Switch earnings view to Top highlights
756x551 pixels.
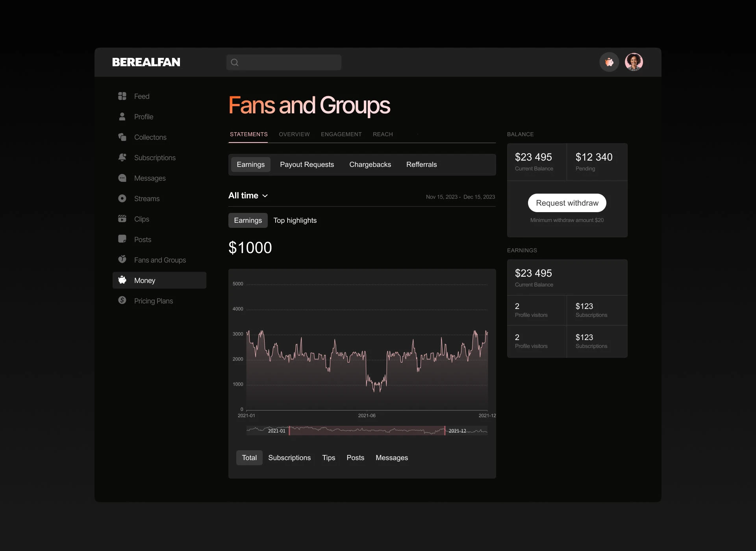(x=295, y=220)
